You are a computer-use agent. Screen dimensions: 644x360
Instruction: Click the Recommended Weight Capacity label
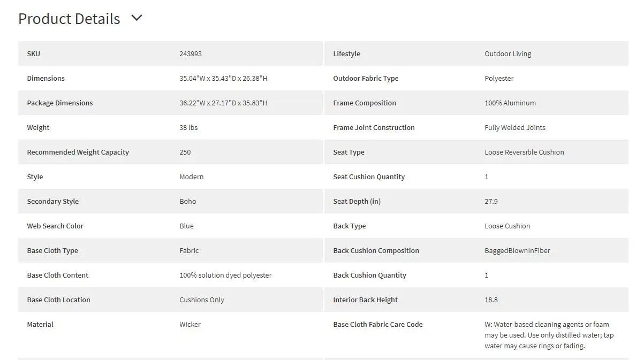click(x=78, y=152)
